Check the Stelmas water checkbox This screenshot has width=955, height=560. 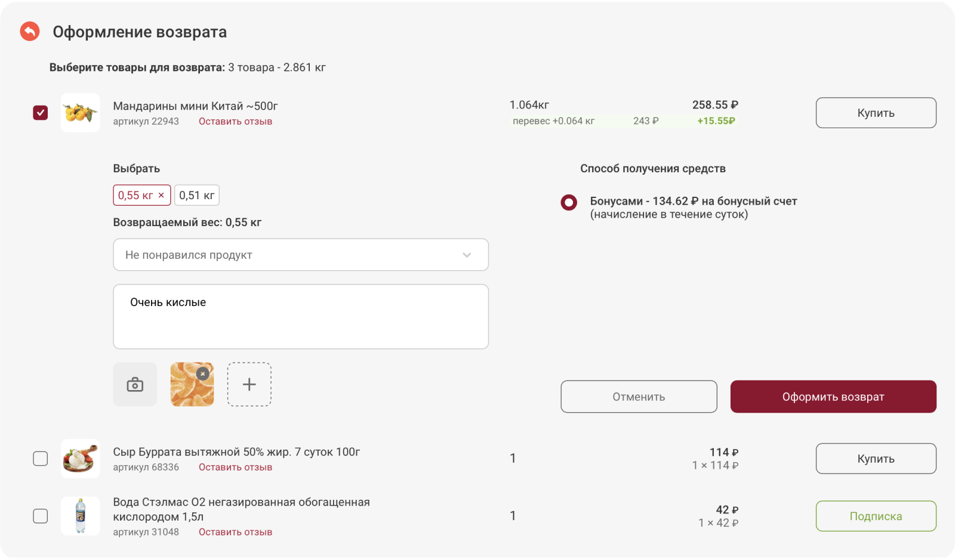coord(41,516)
